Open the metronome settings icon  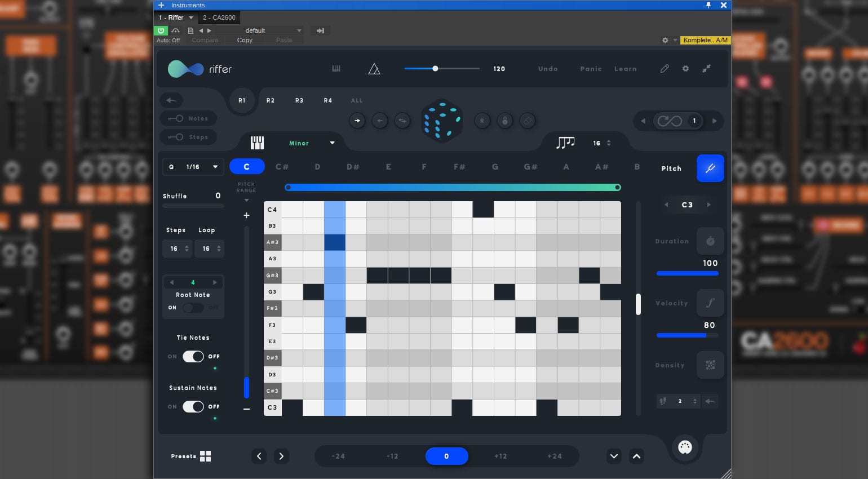click(x=374, y=68)
